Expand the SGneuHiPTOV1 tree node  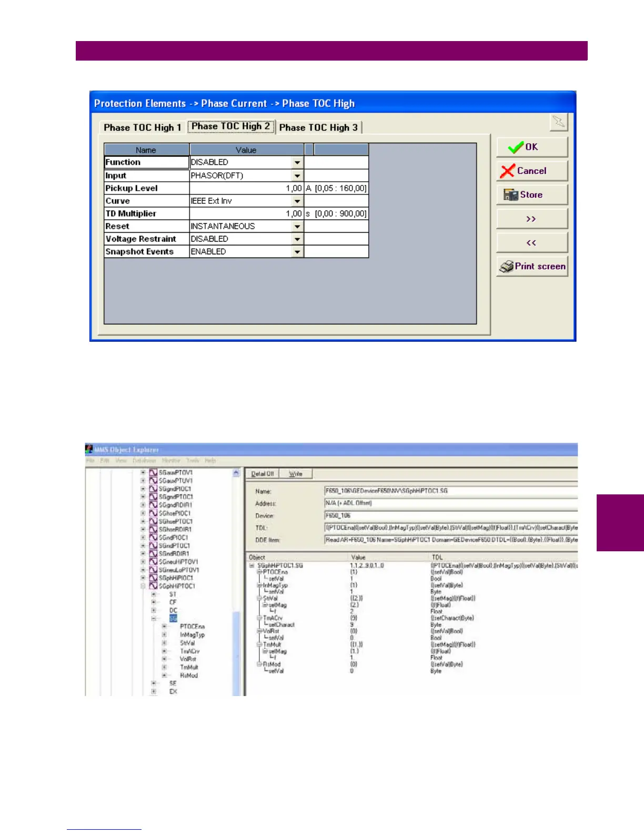tap(143, 562)
